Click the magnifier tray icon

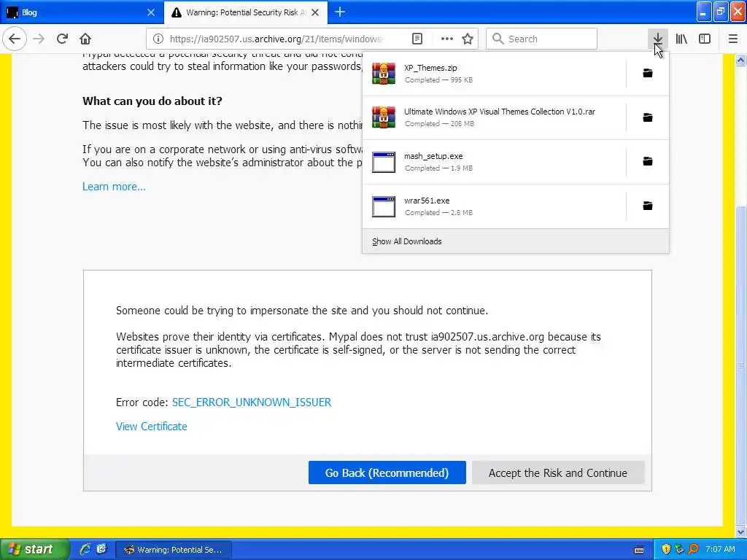coord(694,549)
